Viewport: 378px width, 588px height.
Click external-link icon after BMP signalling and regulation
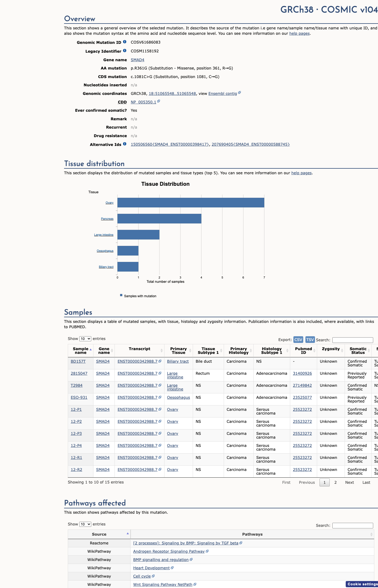[x=191, y=559]
